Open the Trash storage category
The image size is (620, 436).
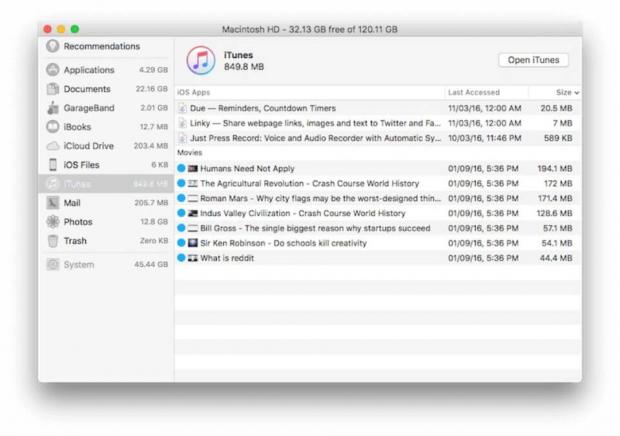(75, 241)
